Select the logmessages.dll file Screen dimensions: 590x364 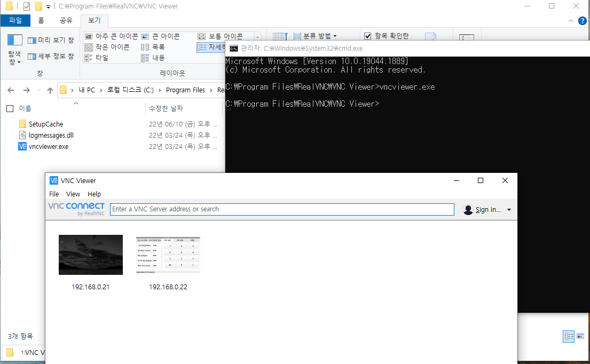coord(51,136)
